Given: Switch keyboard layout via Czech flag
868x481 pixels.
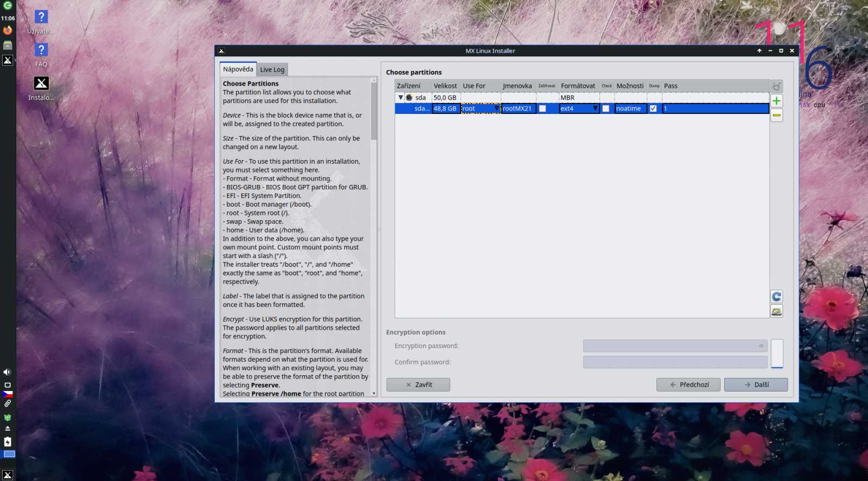Looking at the screenshot, I should [8, 394].
